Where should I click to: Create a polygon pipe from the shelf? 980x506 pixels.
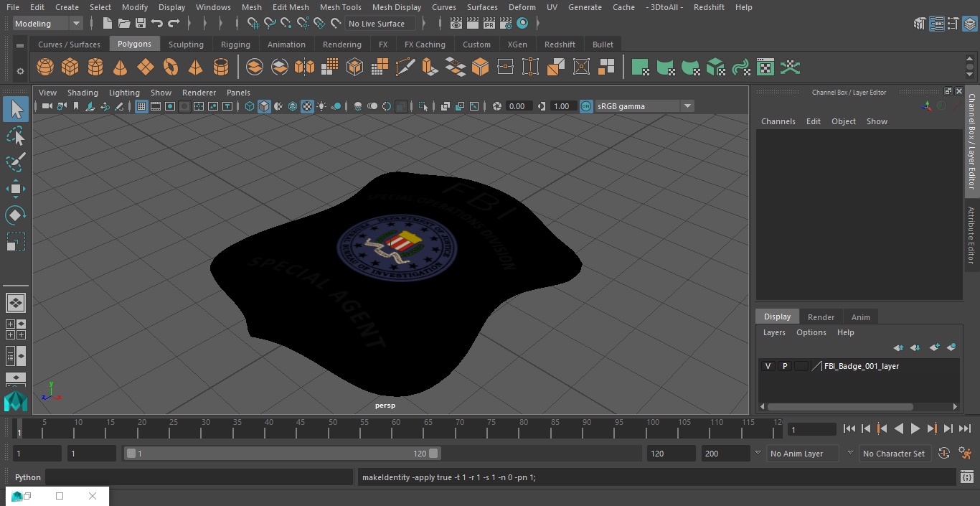221,67
